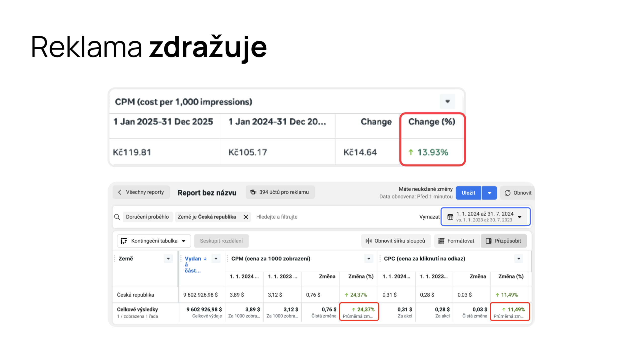Open CPC (cena za kliknutí) column dropdown

coord(518,259)
